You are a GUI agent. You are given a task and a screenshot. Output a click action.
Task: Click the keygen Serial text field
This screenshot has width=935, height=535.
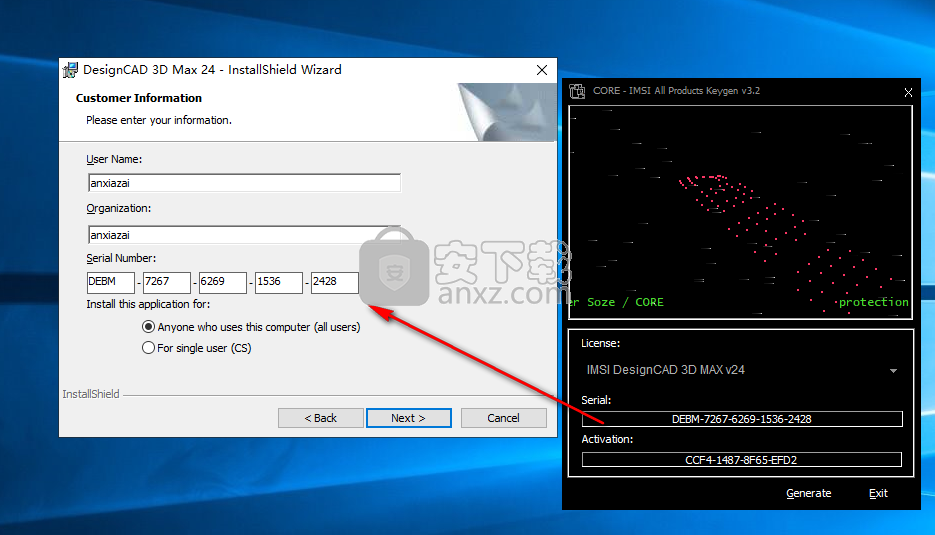tap(742, 419)
